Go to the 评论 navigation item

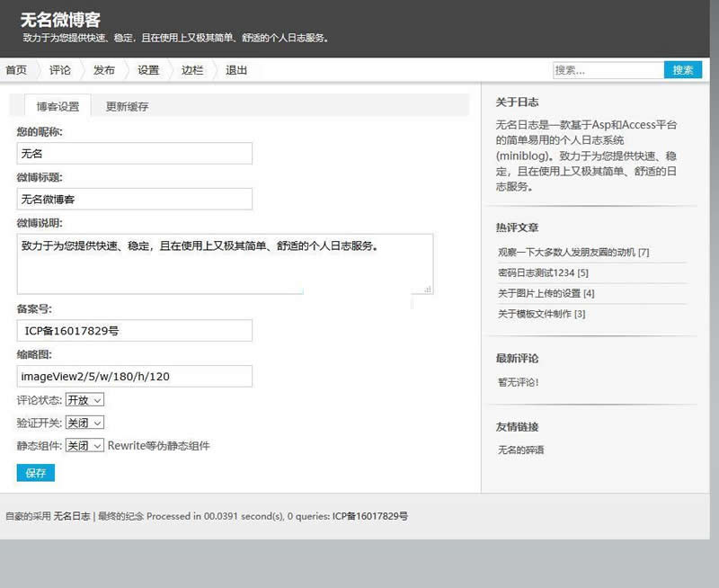point(60,70)
